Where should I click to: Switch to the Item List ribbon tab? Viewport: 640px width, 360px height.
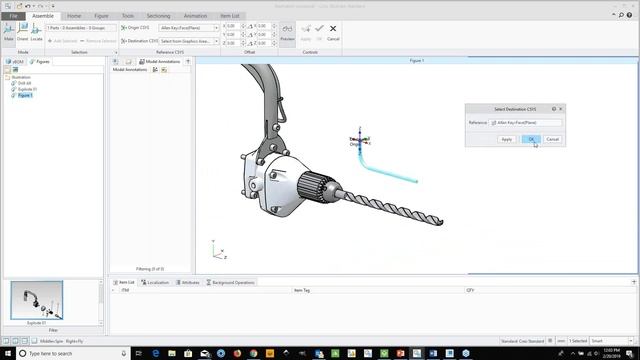coord(230,16)
